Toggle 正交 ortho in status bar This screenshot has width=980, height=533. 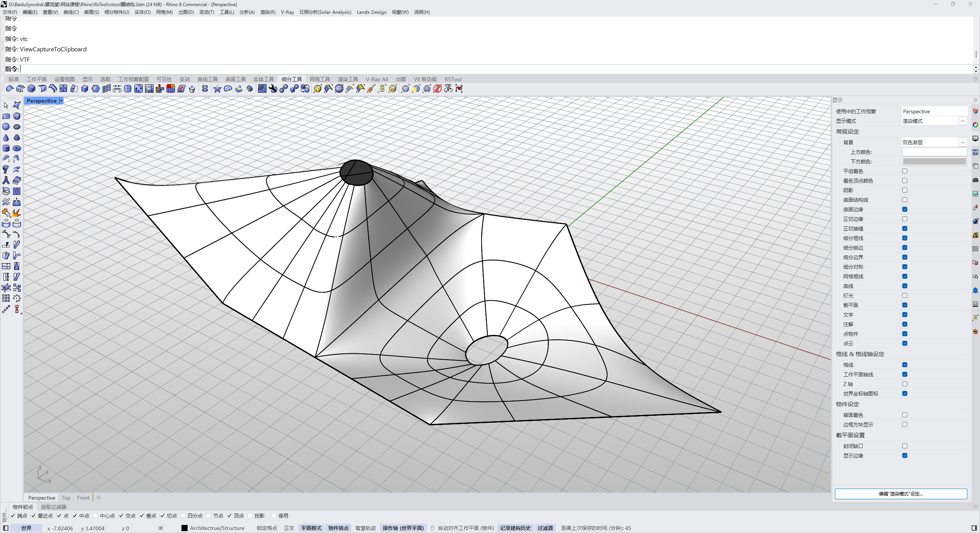289,528
